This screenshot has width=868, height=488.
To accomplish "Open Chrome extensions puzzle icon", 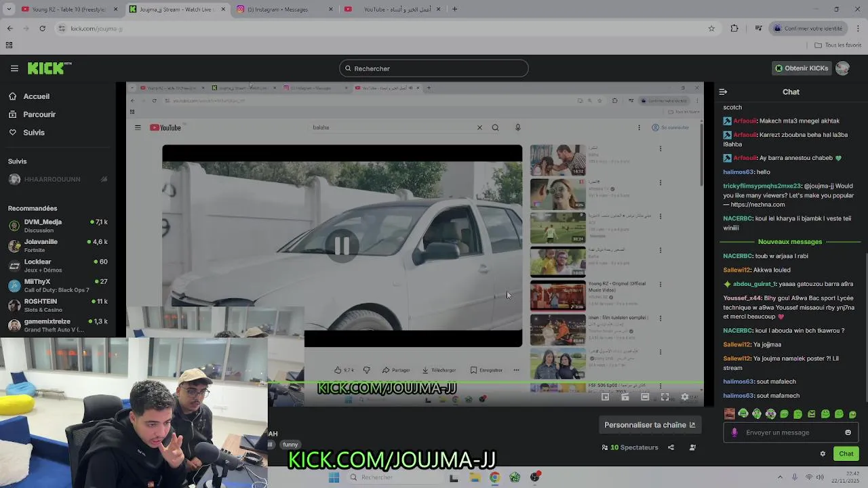I will pos(734,28).
